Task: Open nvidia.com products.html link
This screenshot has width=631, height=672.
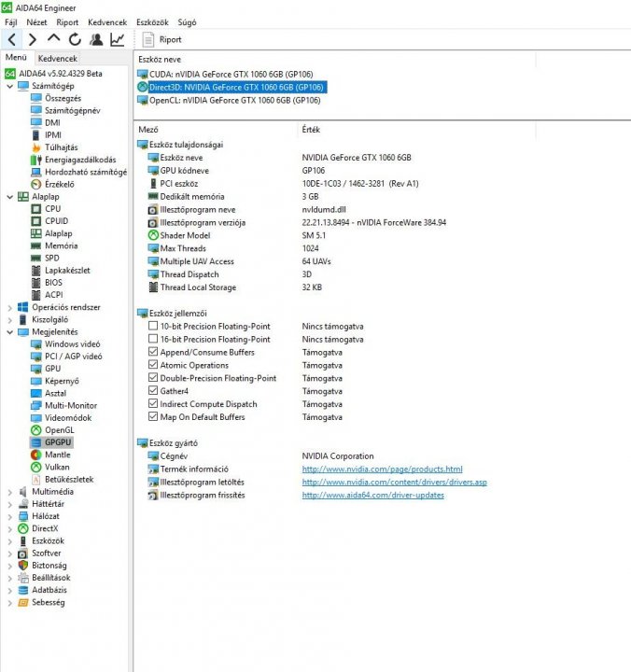Action: point(382,469)
